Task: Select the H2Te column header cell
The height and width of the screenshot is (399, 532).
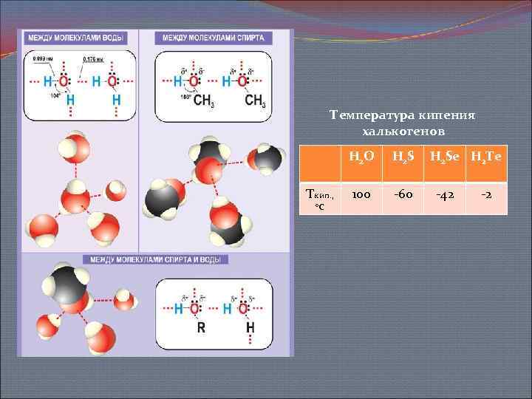Action: pyautogui.click(x=486, y=163)
